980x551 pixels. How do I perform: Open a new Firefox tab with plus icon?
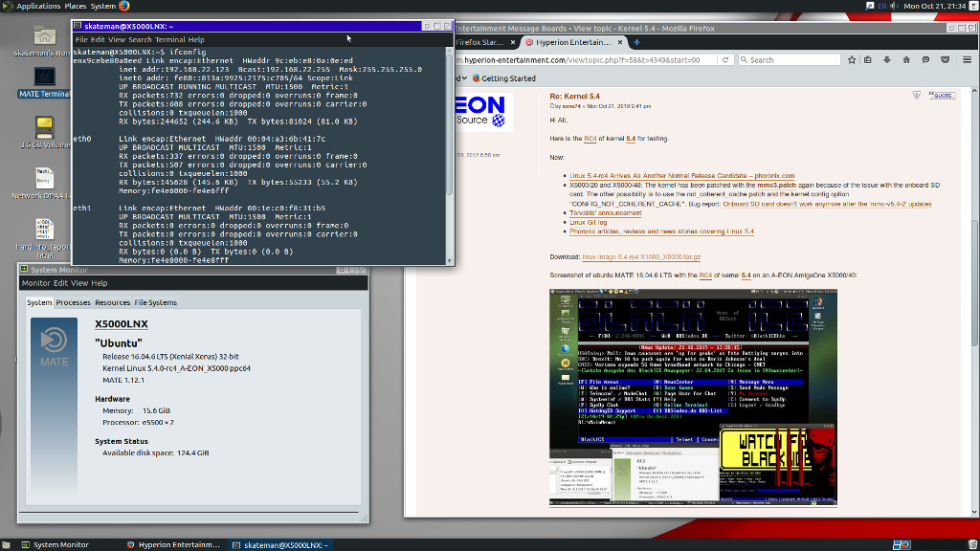point(636,42)
